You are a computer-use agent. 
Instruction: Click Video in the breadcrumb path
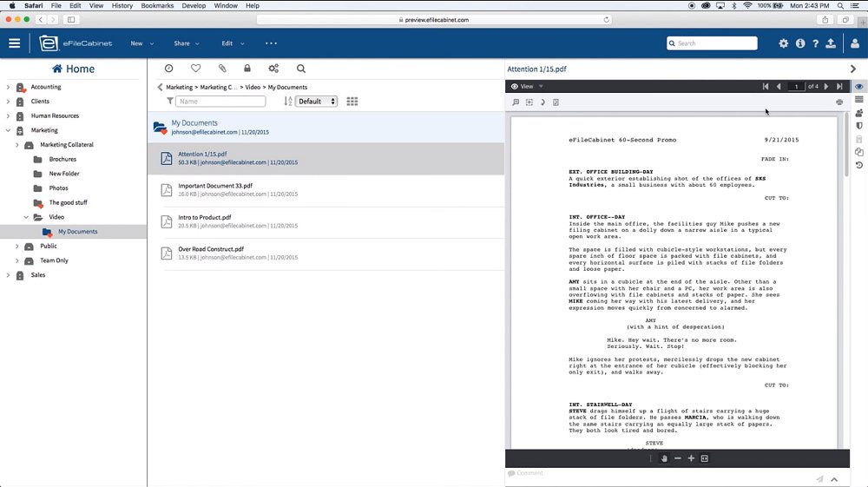click(x=253, y=88)
